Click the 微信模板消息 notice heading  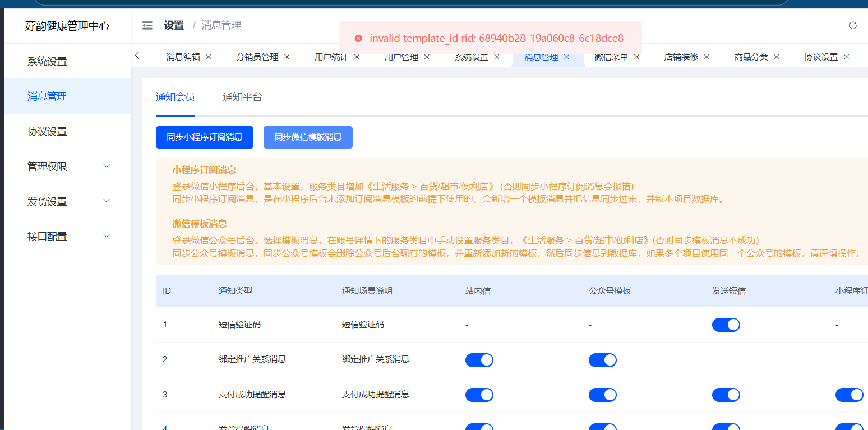click(200, 224)
